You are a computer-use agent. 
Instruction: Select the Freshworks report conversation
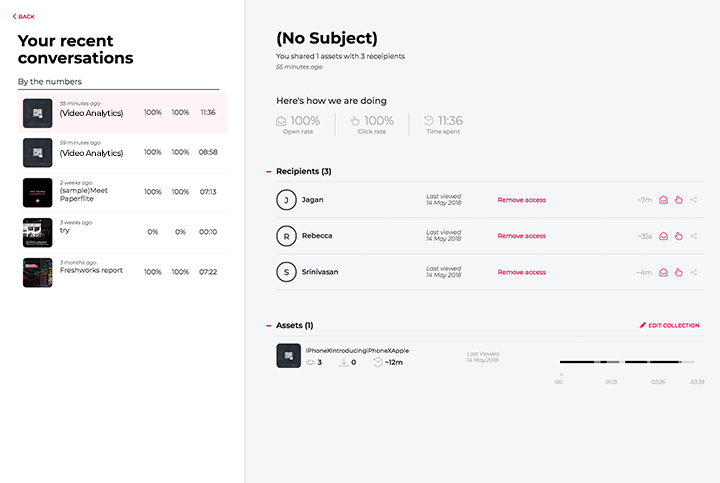(123, 272)
